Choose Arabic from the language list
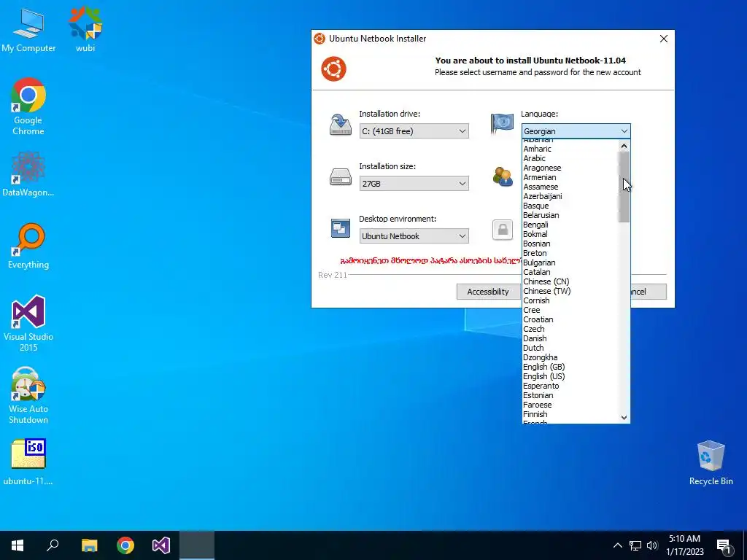The height and width of the screenshot is (560, 747). (x=570, y=158)
